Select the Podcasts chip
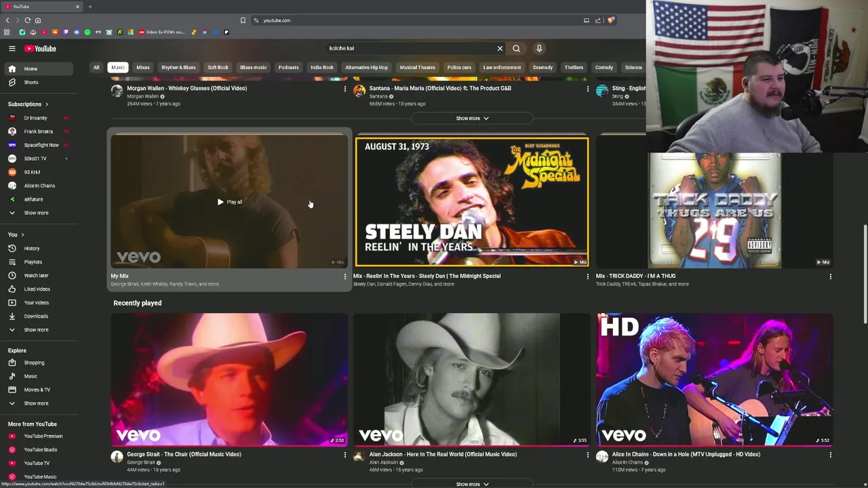 pos(288,67)
